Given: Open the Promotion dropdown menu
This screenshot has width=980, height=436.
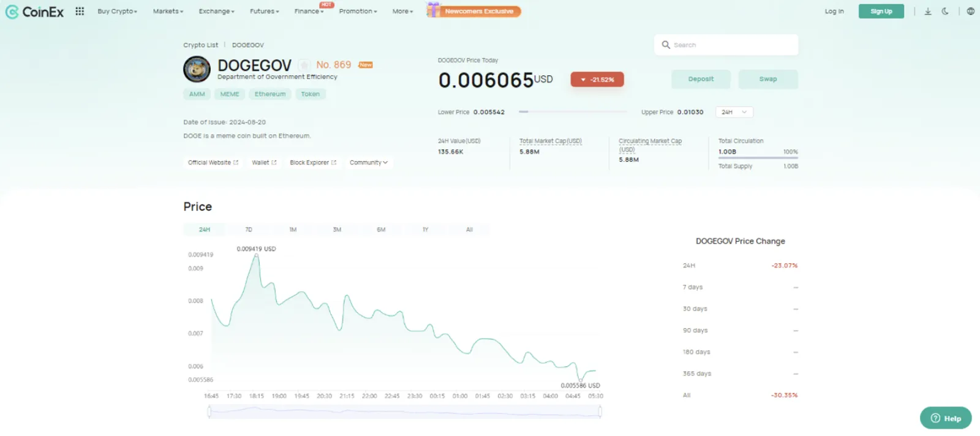Looking at the screenshot, I should [x=358, y=11].
